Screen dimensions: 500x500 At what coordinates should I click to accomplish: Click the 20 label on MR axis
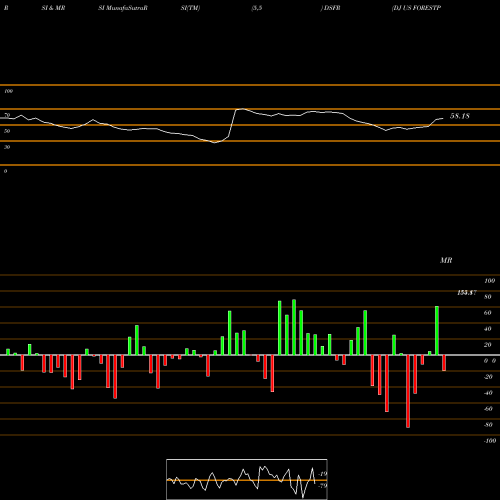488,345
